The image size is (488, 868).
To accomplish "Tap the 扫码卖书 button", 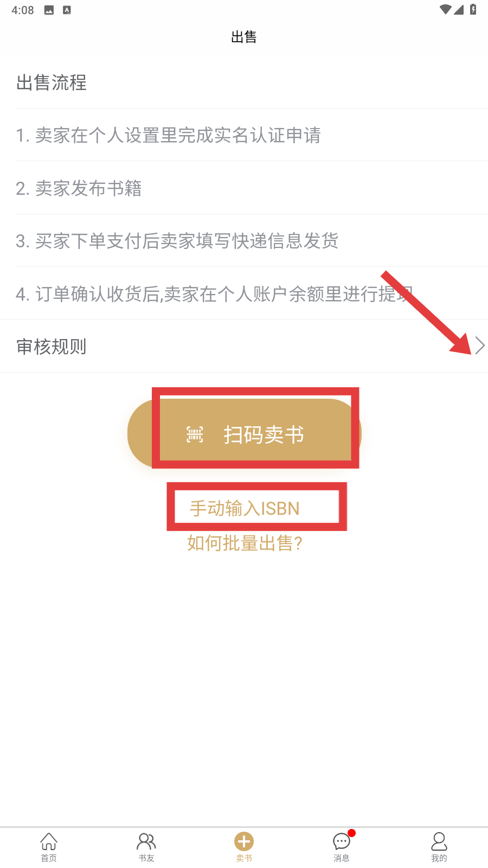I will click(x=245, y=433).
